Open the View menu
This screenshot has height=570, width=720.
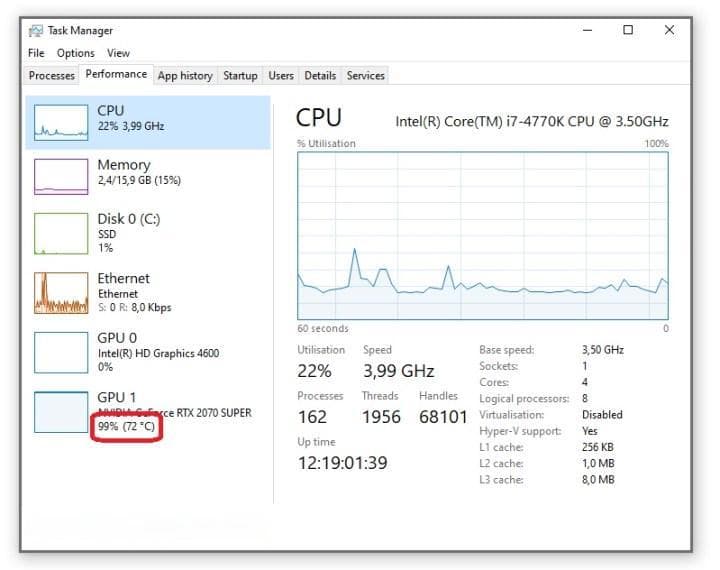point(118,53)
